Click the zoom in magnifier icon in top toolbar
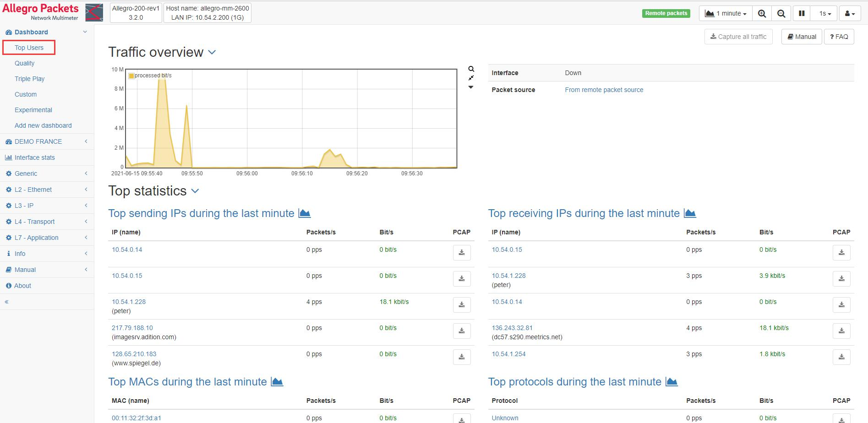This screenshot has height=423, width=868. 762,14
